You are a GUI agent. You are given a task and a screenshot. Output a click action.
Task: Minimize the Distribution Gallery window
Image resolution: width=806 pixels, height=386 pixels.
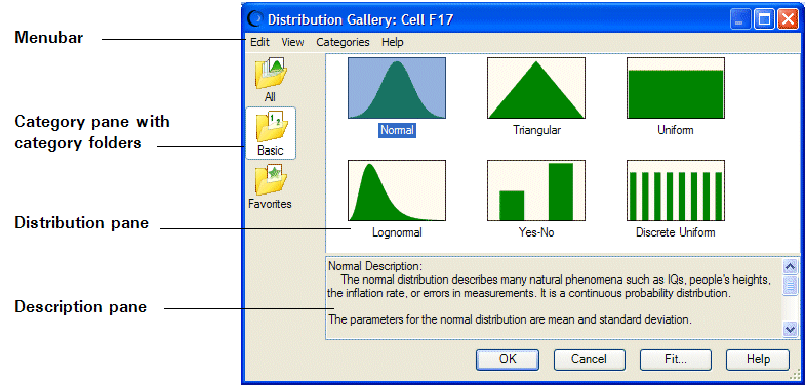(x=740, y=20)
